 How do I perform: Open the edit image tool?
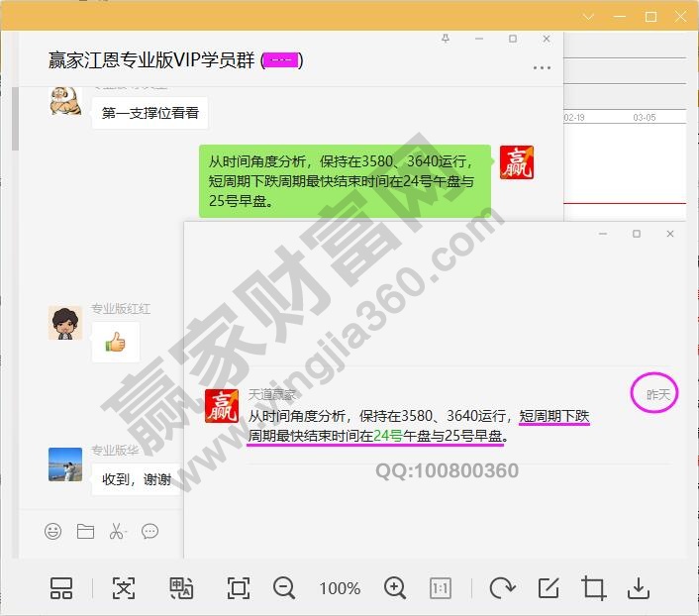548,588
